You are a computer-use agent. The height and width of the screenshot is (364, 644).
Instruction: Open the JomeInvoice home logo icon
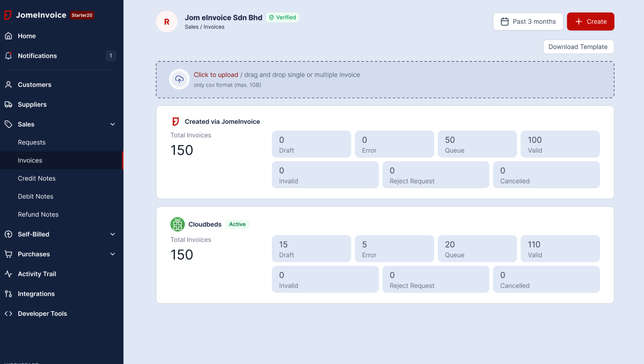(7, 15)
